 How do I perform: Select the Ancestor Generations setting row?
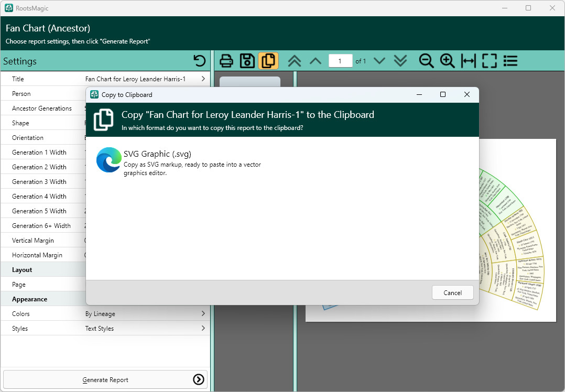(x=43, y=108)
